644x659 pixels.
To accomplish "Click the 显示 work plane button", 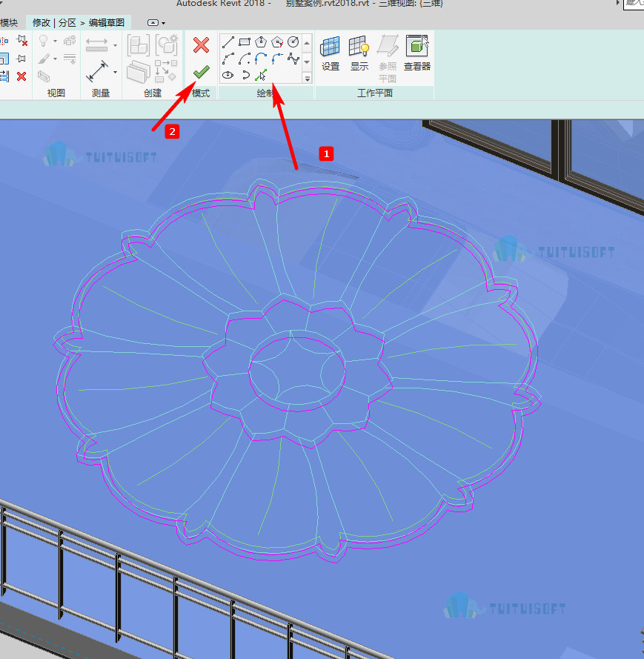I will (x=359, y=53).
